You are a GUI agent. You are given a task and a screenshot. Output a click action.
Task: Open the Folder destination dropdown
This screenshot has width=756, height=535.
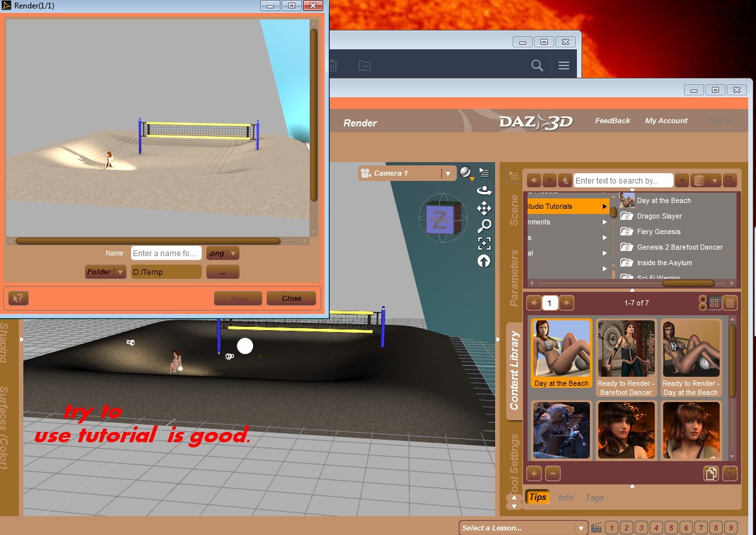pos(121,272)
